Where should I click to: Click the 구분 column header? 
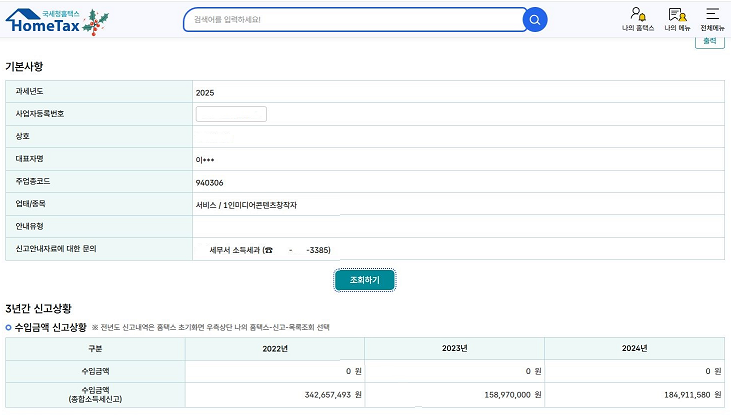click(95, 349)
